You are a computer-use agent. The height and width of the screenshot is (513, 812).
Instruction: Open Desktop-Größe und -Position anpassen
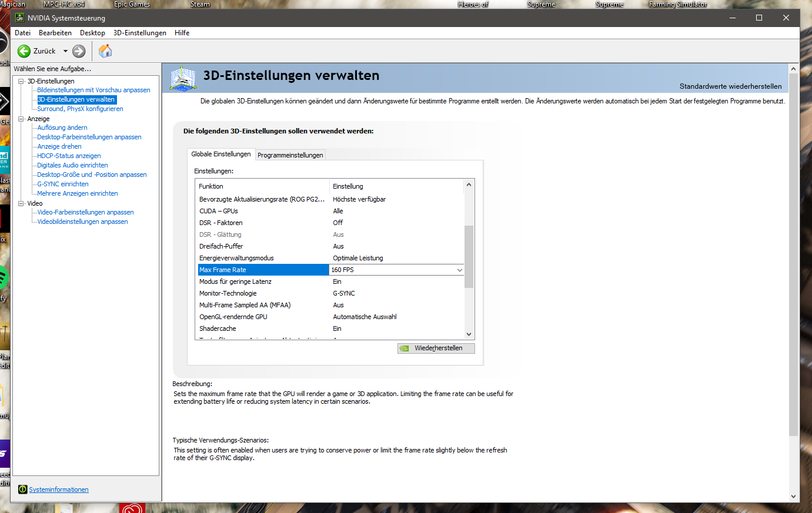click(92, 175)
